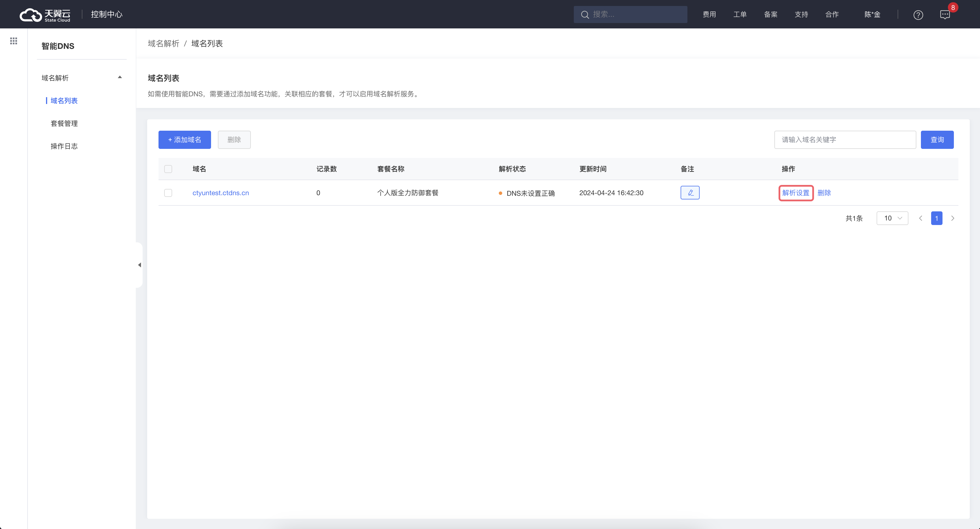The width and height of the screenshot is (980, 529).
Task: Open the 备案 top menu
Action: [x=771, y=14]
